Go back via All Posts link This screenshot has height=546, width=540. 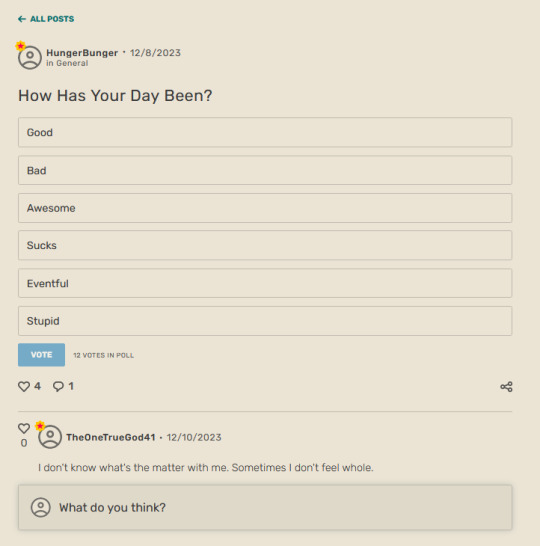[x=52, y=19]
